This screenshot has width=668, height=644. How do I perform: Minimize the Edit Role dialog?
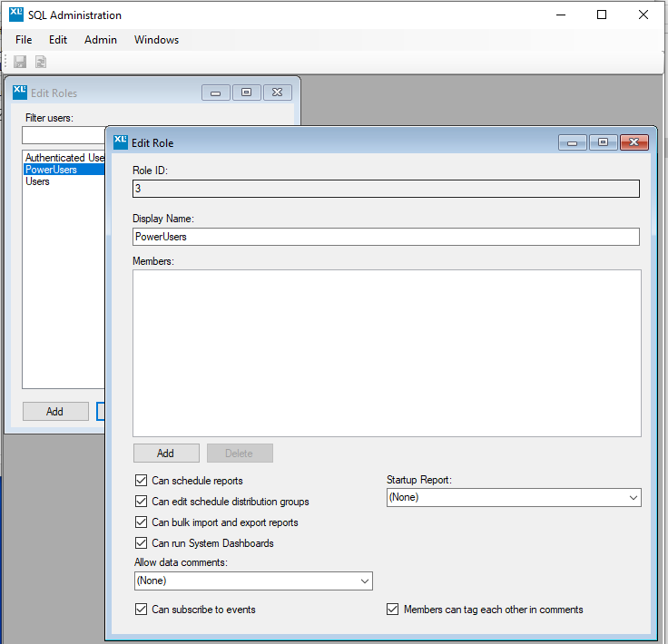(572, 142)
